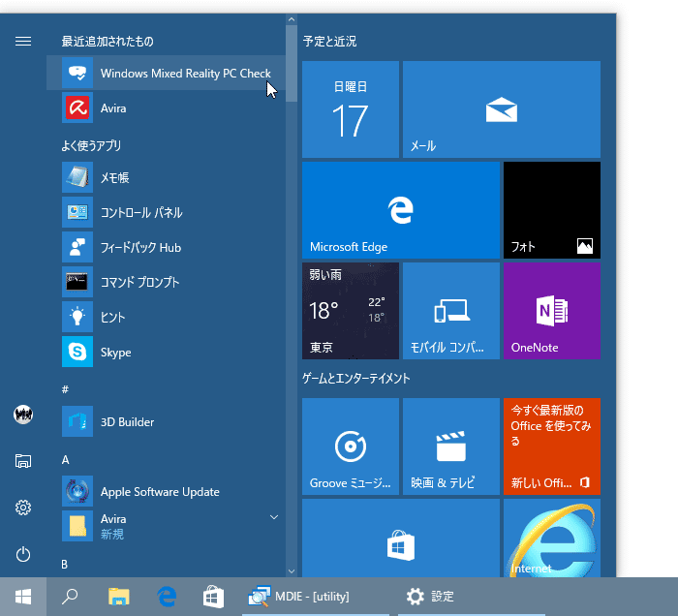Screen dimensions: 678x616
Task: Open コマンド プロンプト
Action: pos(166,282)
